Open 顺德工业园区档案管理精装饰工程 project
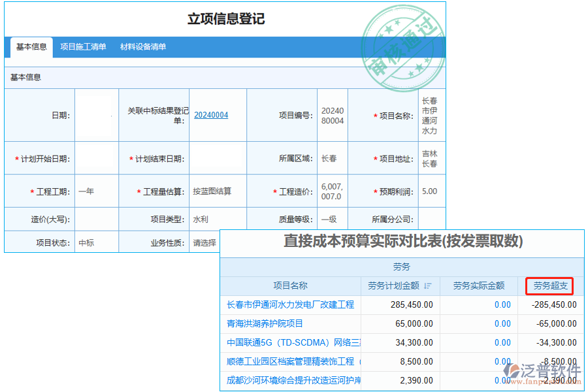The height and width of the screenshot is (392, 588). click(290, 361)
